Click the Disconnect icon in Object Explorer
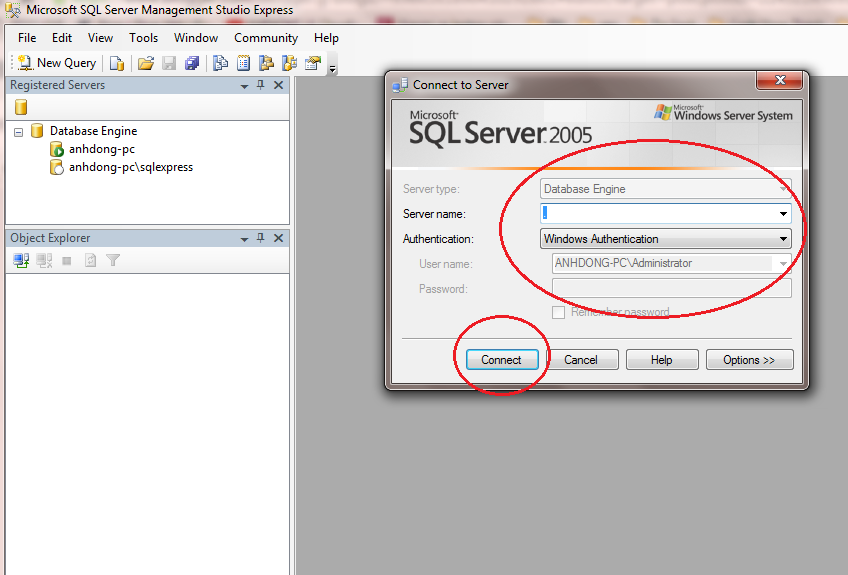 tap(44, 261)
